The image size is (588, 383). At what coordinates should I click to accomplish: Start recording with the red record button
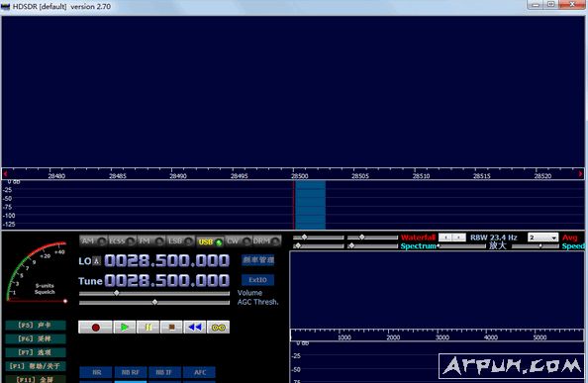95,328
